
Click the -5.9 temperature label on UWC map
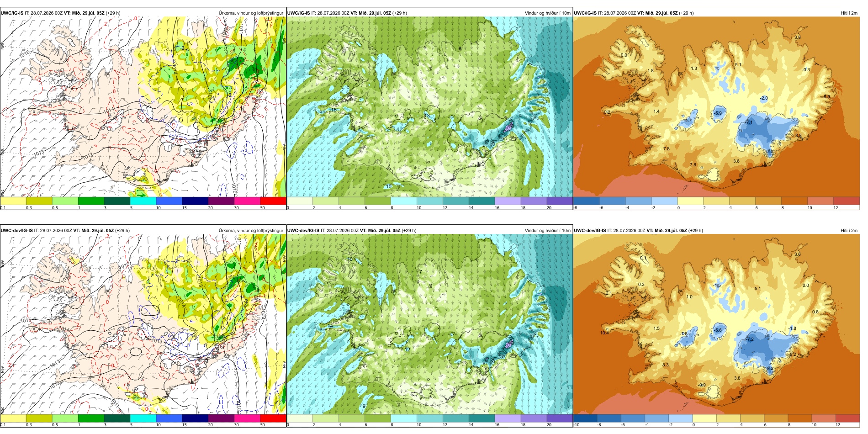click(x=718, y=113)
